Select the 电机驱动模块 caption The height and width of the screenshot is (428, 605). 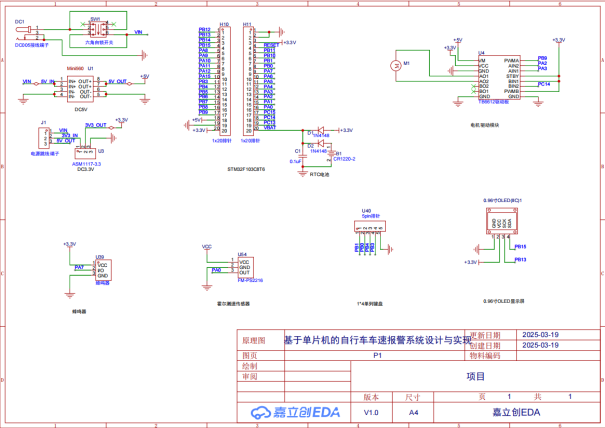[485, 125]
